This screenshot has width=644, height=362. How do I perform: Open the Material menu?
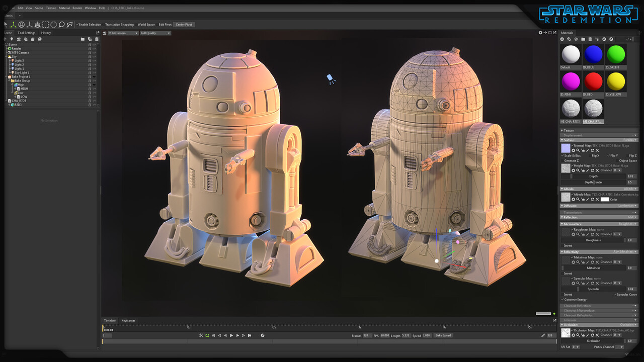coord(64,8)
